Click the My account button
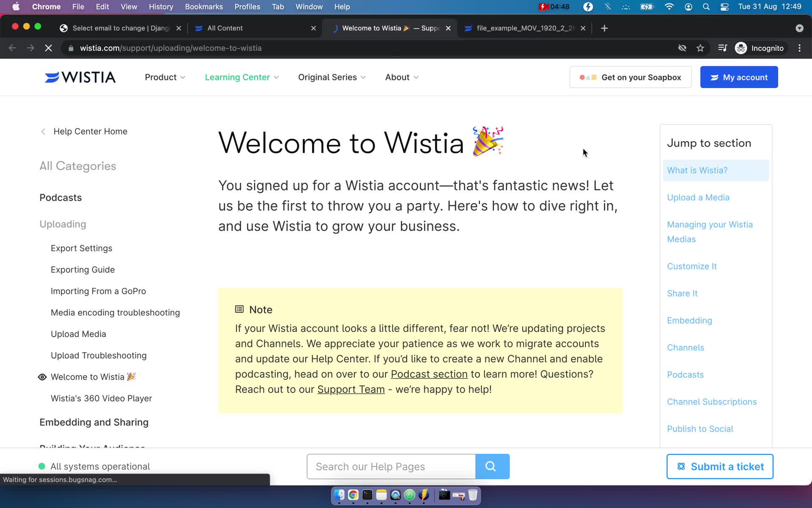 point(739,77)
